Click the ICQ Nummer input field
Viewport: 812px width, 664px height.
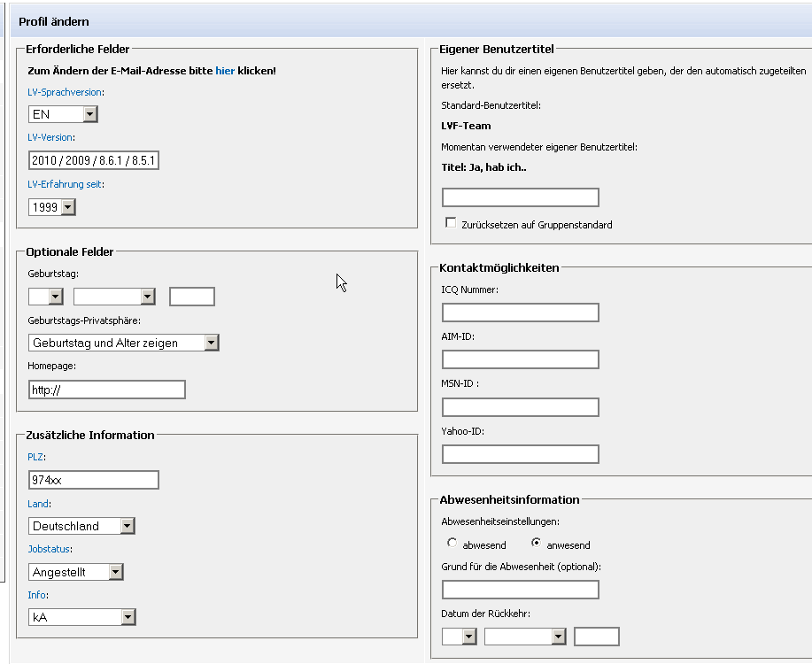pos(521,313)
